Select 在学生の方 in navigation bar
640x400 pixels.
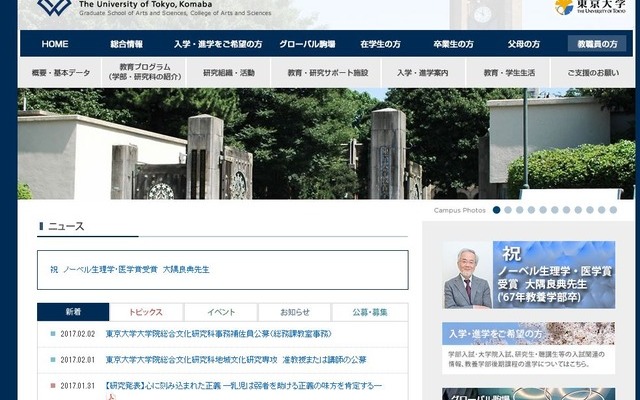[380, 44]
